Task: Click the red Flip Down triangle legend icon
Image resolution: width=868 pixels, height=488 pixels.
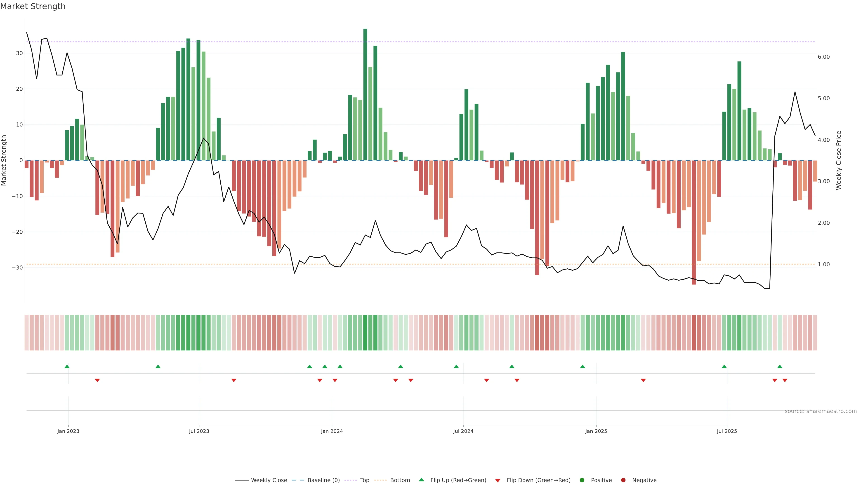Action: tap(498, 481)
